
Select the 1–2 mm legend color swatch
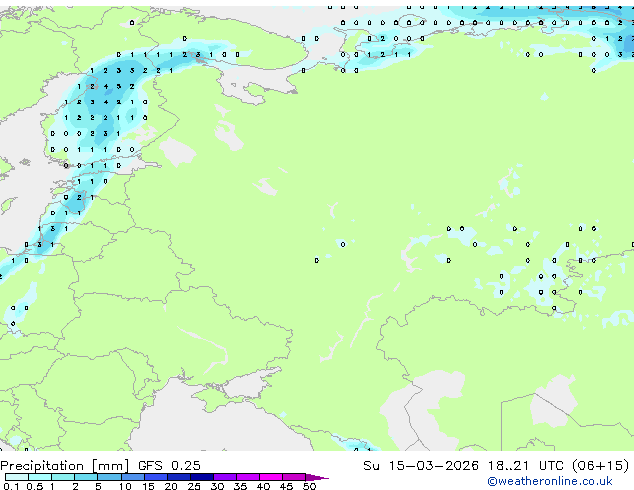63,477
